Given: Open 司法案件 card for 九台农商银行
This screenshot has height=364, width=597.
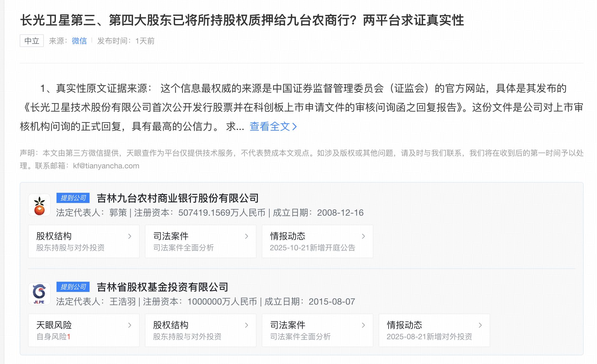Looking at the screenshot, I should (x=201, y=241).
